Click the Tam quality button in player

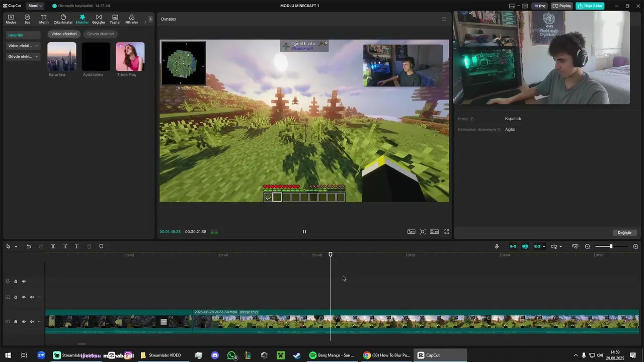[x=411, y=232]
